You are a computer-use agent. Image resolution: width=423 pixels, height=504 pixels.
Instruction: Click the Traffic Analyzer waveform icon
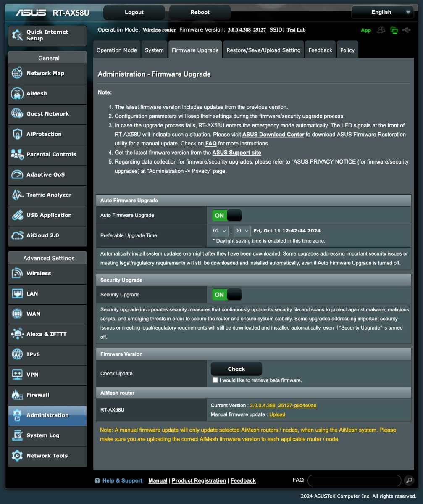coord(17,195)
